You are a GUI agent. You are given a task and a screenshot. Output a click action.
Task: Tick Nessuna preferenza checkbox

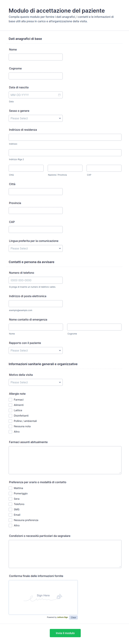pos(10,520)
